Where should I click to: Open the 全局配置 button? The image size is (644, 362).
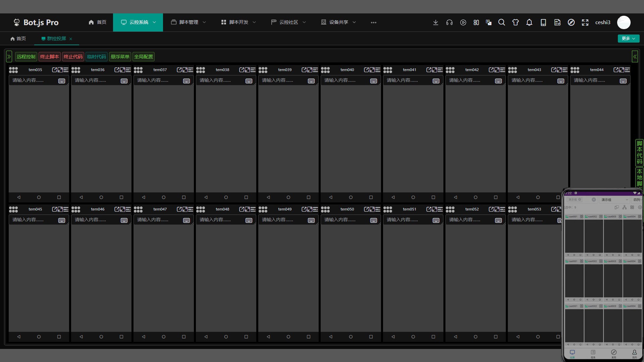pyautogui.click(x=144, y=57)
